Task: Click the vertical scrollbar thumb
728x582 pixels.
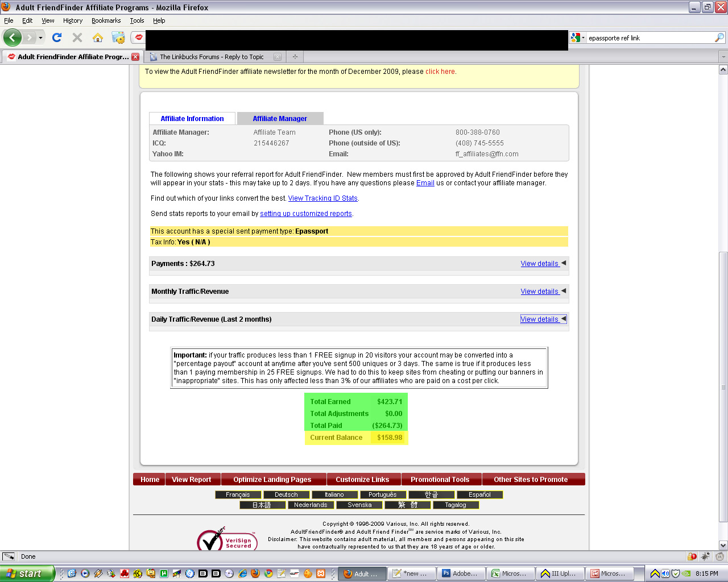Action: point(723,386)
